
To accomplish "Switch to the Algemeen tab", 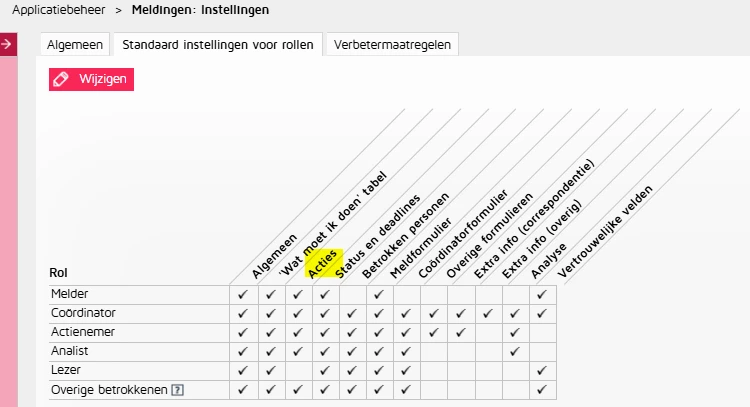I will click(x=75, y=45).
